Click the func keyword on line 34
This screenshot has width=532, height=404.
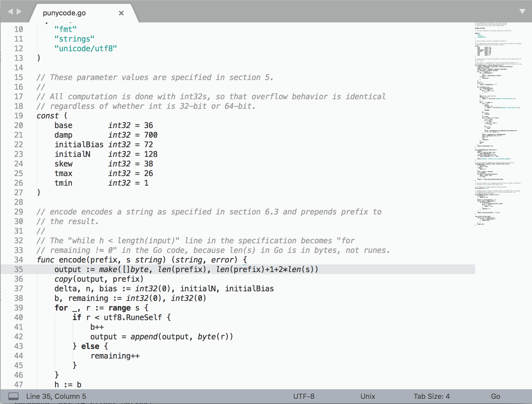(45, 260)
